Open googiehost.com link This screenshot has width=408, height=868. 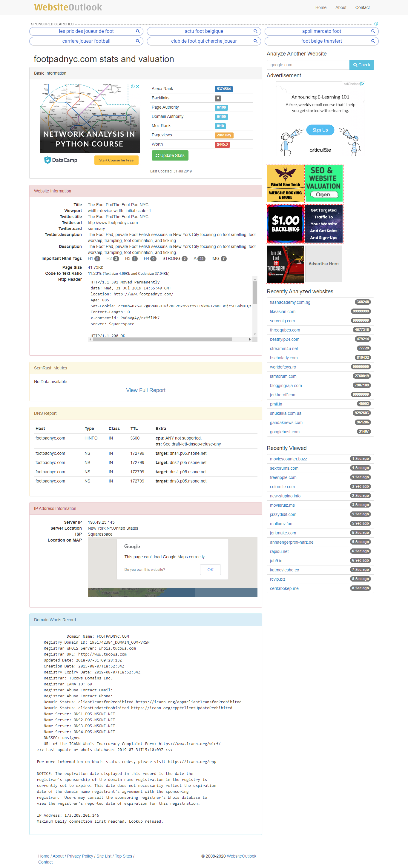285,432
